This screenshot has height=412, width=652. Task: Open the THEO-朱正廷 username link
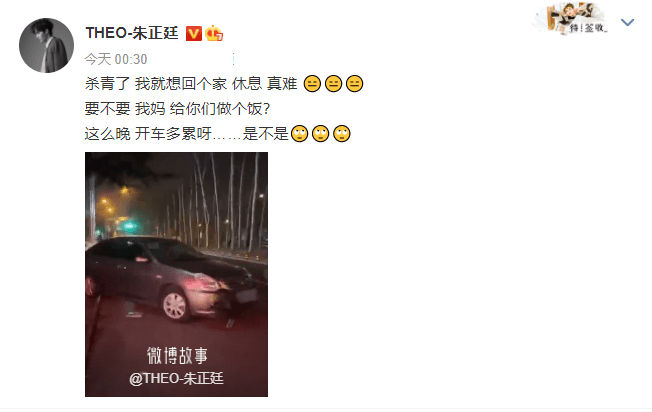click(132, 33)
